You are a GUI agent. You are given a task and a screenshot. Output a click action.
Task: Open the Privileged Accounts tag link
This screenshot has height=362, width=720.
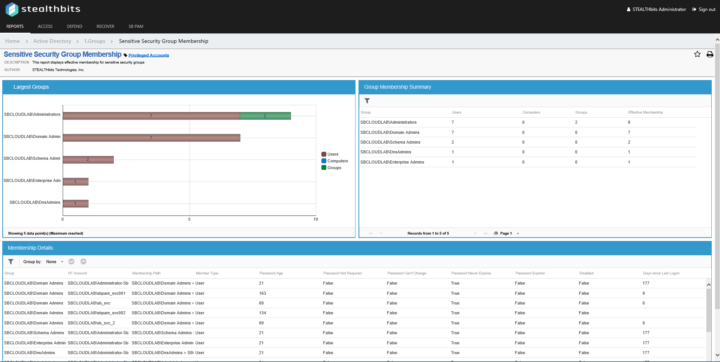click(x=149, y=55)
